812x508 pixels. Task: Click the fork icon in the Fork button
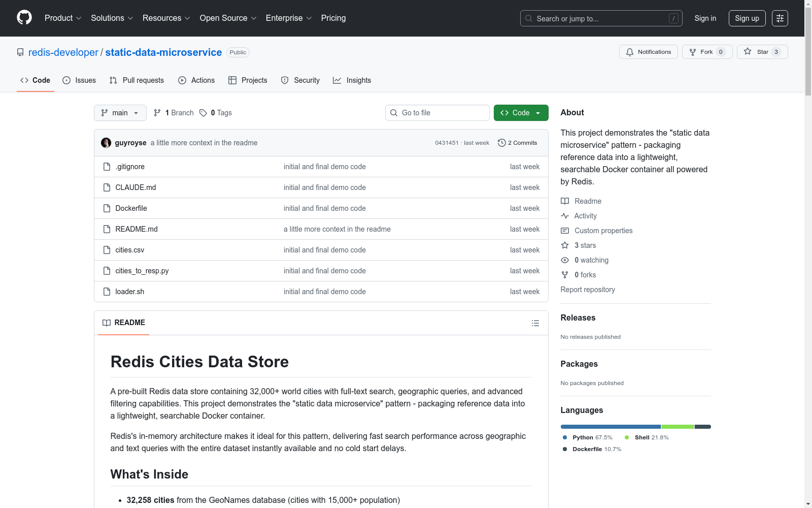point(693,52)
